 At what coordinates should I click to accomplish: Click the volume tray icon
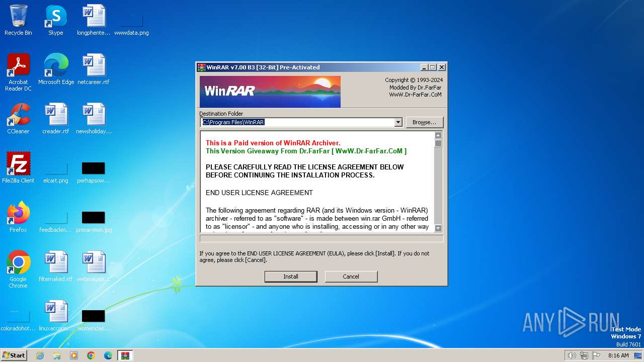(x=572, y=355)
